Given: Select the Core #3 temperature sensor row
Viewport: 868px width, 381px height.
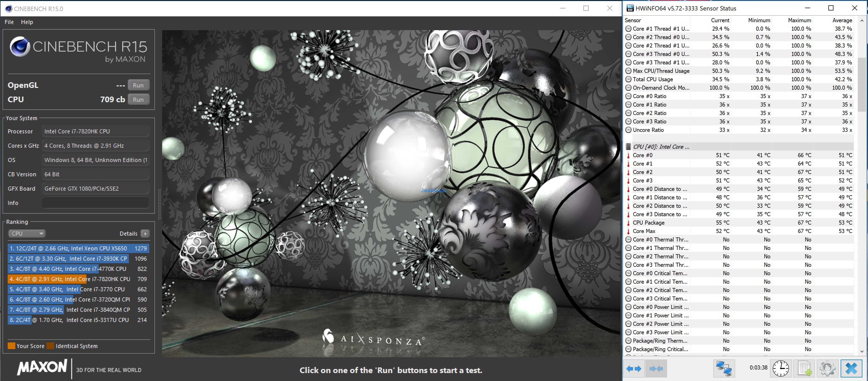Looking at the screenshot, I should [739, 181].
